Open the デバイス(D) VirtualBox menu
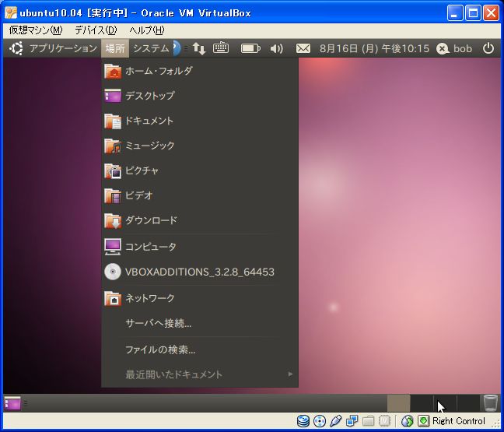The width and height of the screenshot is (504, 432). tap(96, 30)
